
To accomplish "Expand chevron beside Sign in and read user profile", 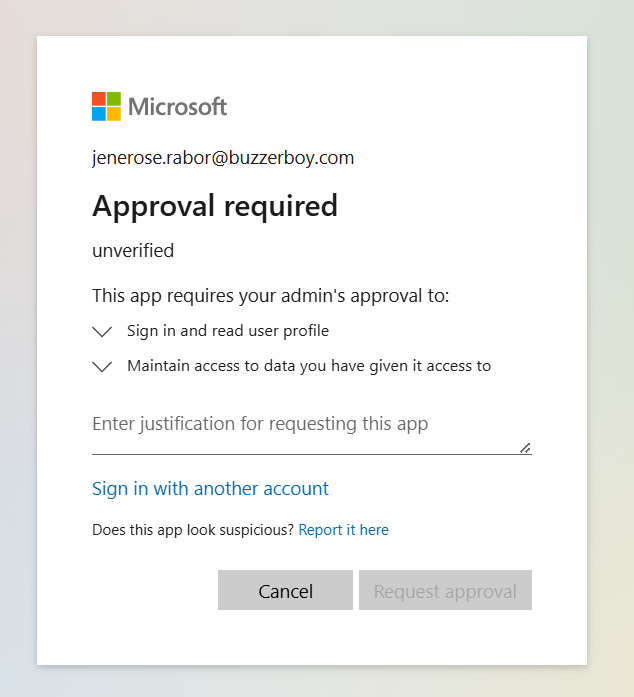I will tap(102, 331).
